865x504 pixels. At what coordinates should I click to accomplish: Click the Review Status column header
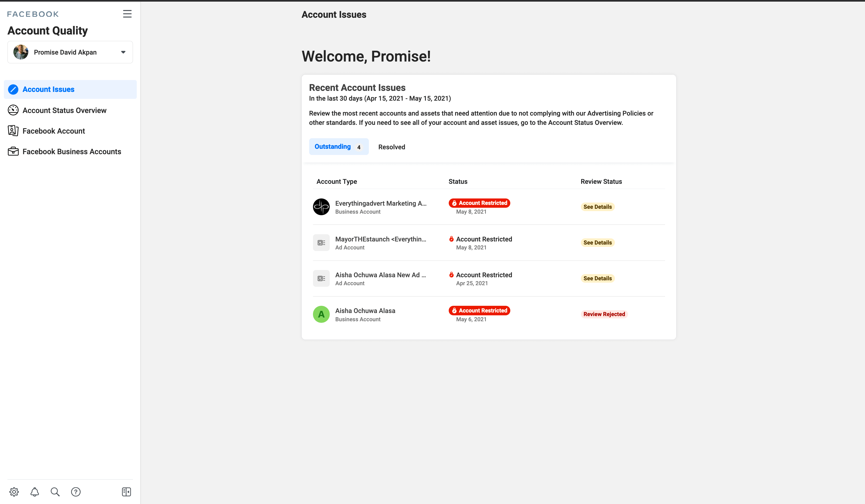click(601, 181)
